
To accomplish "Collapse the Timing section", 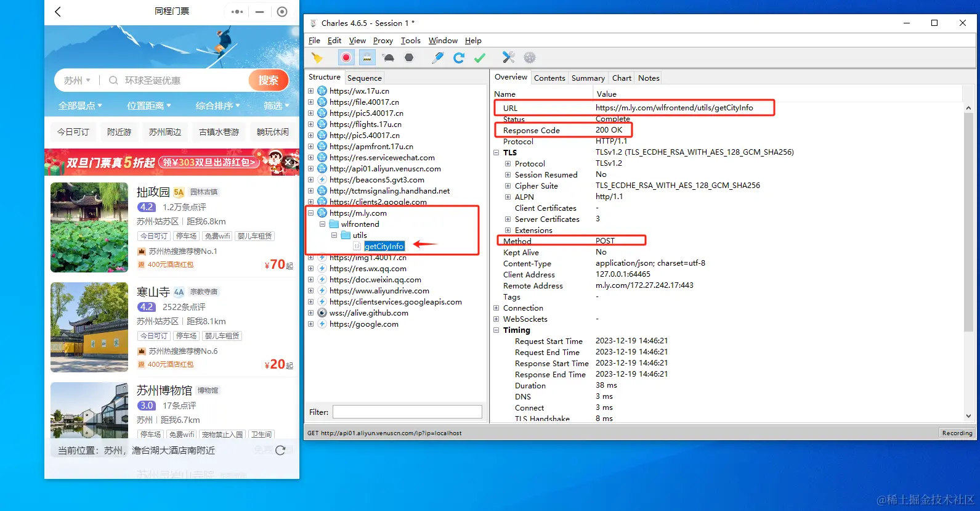I will point(496,330).
